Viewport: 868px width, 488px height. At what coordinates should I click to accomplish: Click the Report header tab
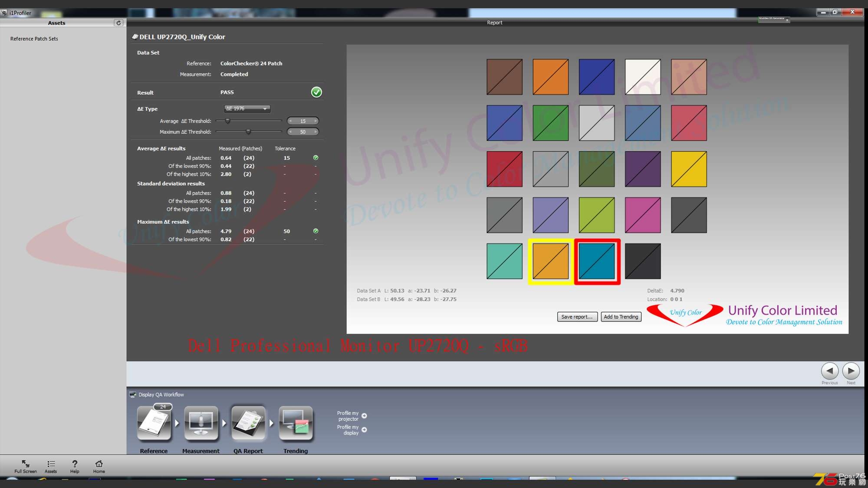[x=494, y=23]
